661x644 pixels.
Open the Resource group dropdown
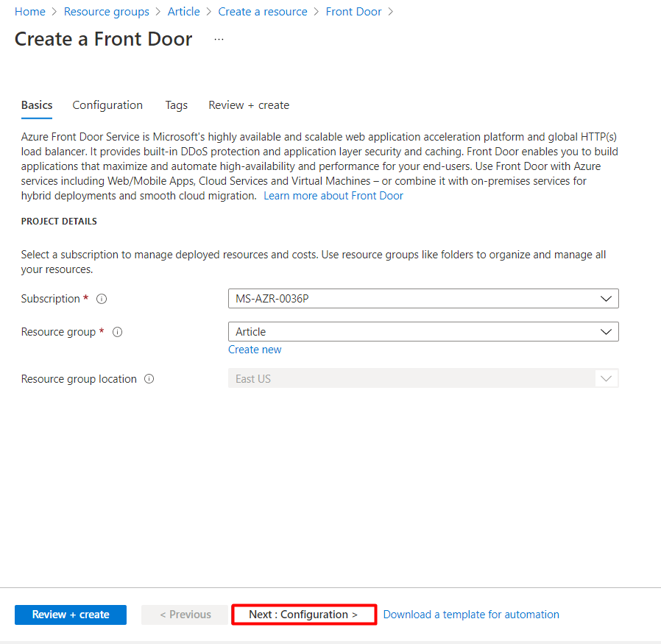423,332
